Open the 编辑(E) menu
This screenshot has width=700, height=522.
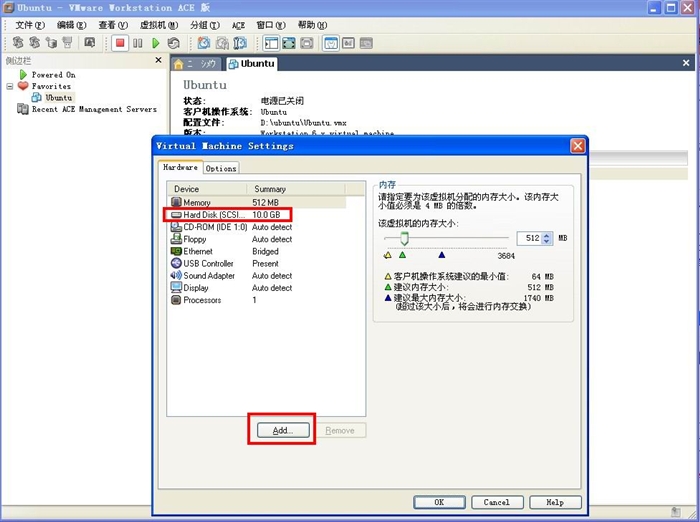[x=71, y=25]
